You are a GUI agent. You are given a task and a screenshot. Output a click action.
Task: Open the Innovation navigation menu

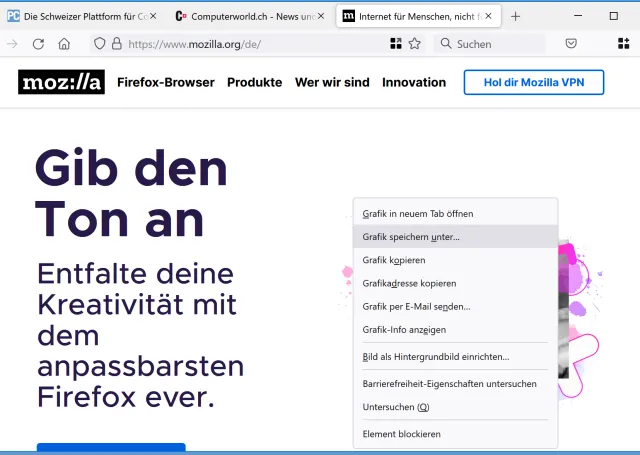click(x=414, y=82)
